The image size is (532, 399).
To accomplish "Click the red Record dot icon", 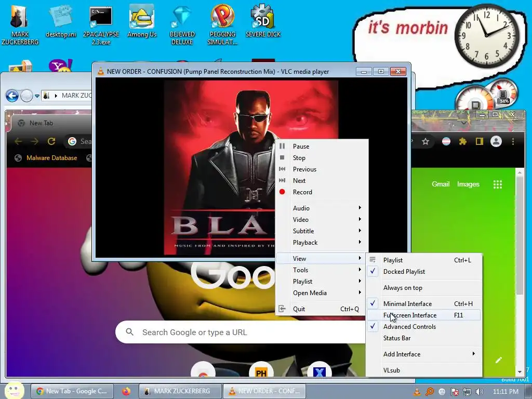I will tap(282, 192).
